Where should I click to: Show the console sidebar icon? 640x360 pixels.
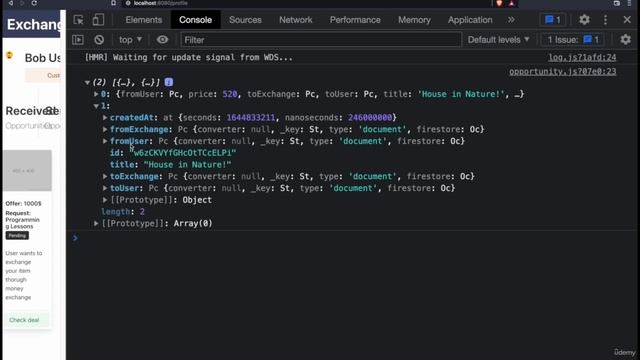point(78,40)
